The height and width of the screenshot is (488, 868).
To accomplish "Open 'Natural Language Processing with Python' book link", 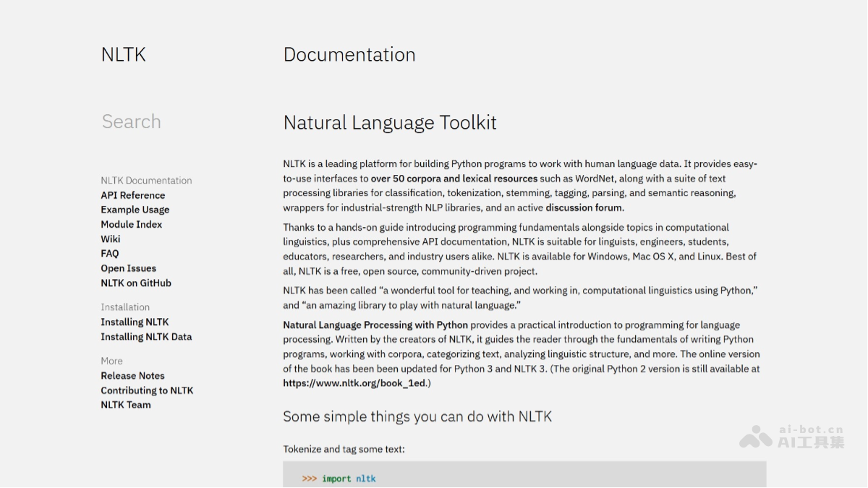I will click(375, 325).
